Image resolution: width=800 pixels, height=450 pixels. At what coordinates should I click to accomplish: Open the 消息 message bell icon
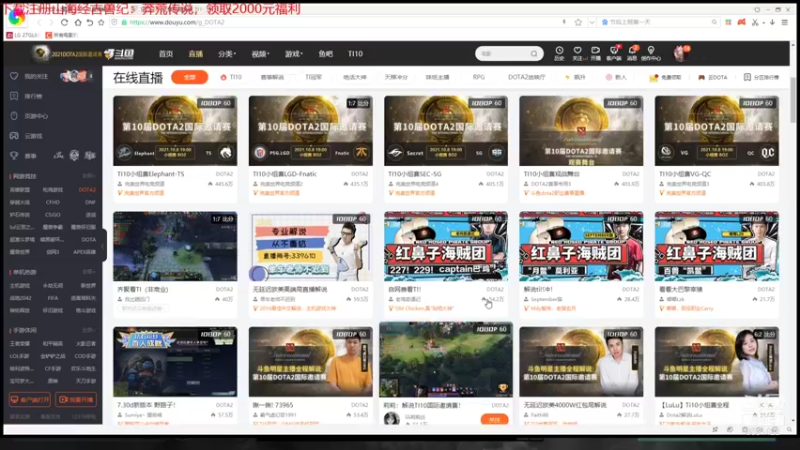[x=632, y=53]
